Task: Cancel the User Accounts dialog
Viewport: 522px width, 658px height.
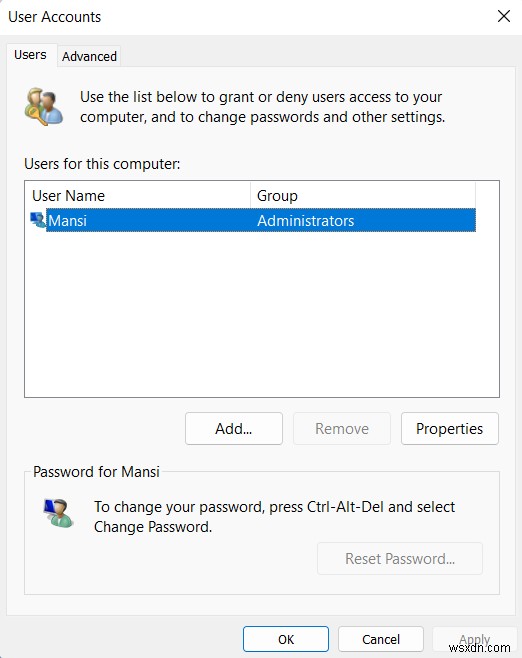Action: coord(381,639)
